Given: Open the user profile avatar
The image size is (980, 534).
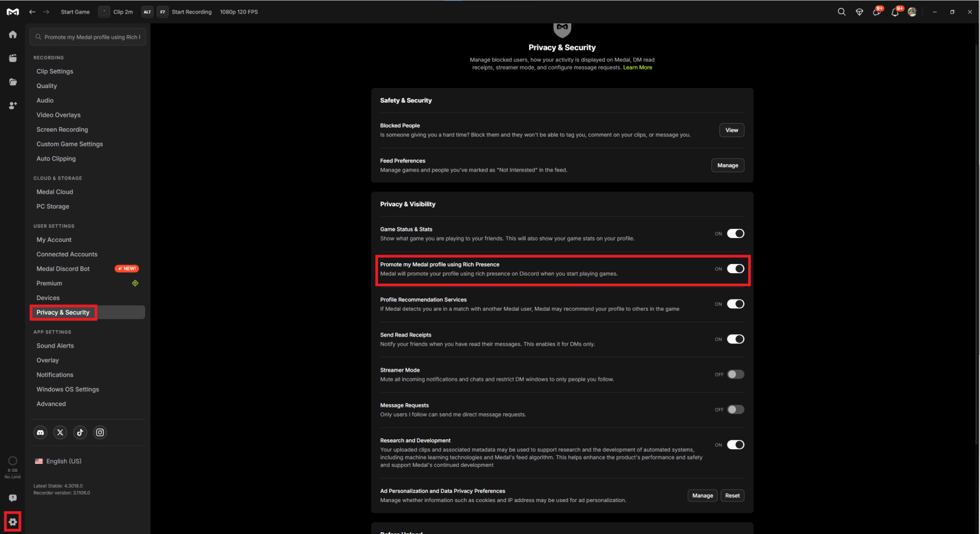Looking at the screenshot, I should [912, 12].
